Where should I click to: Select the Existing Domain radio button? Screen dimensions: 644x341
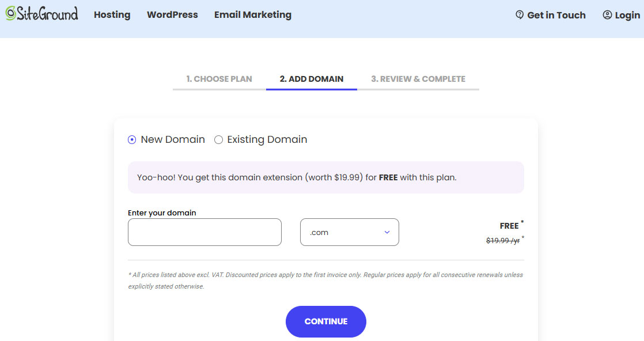click(x=218, y=140)
